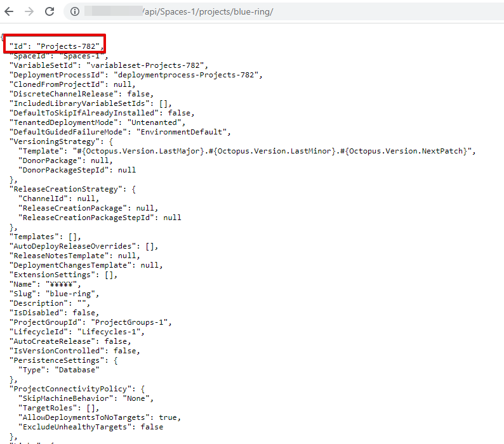Click the "AllowDeploymentsToNoTargets": true line
Viewport: 504px width, 444px height.
[x=100, y=417]
